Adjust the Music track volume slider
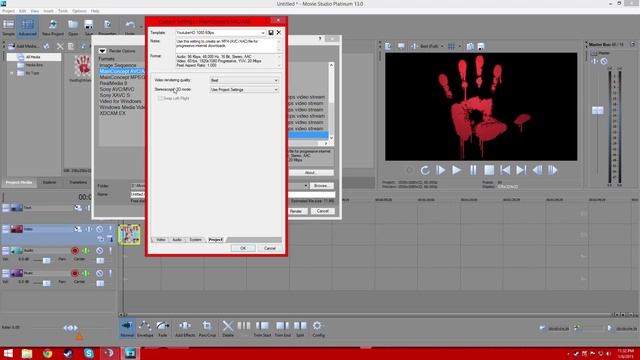The height and width of the screenshot is (360, 640). tap(47, 282)
